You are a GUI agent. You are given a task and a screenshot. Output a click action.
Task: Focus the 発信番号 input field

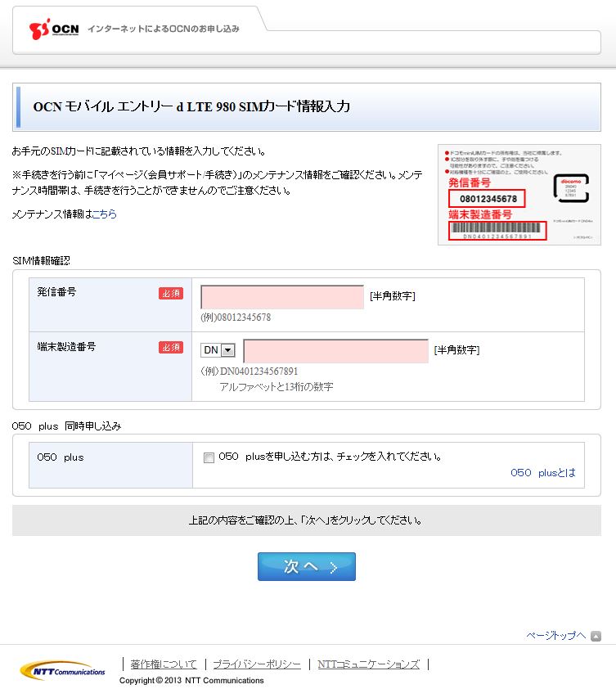tap(282, 297)
